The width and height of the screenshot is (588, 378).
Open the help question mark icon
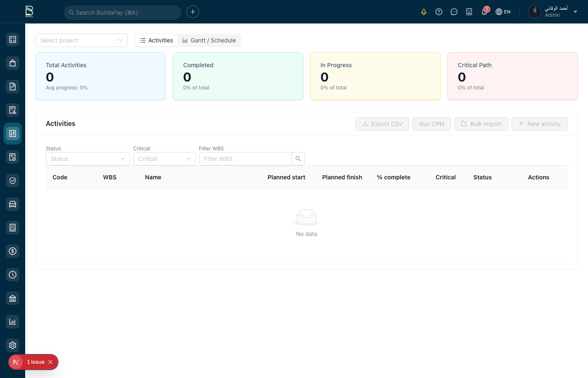[439, 12]
